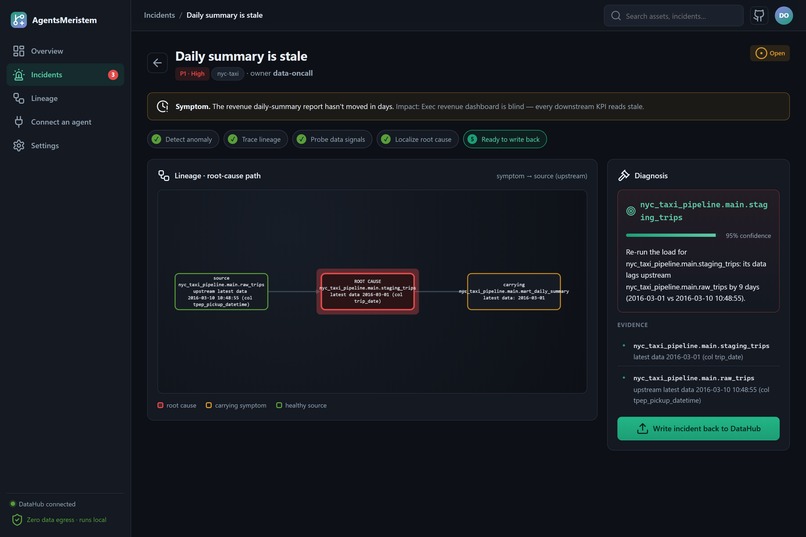
Task: Click the Localize root cause check icon
Action: [386, 139]
